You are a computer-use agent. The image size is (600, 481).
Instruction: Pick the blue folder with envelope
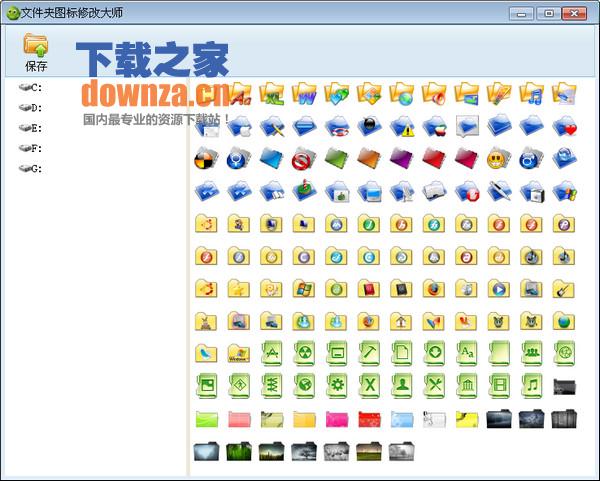click(x=207, y=126)
